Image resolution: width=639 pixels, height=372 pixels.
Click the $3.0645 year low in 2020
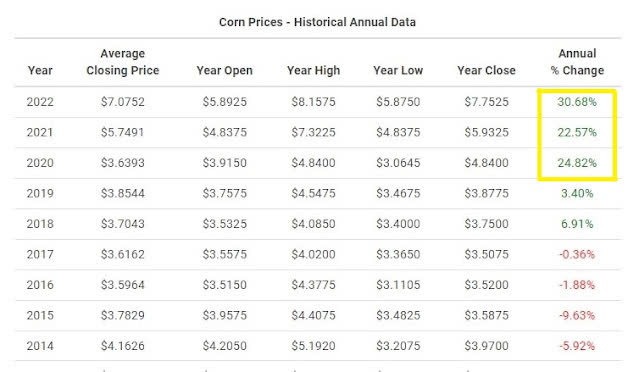coord(398,163)
